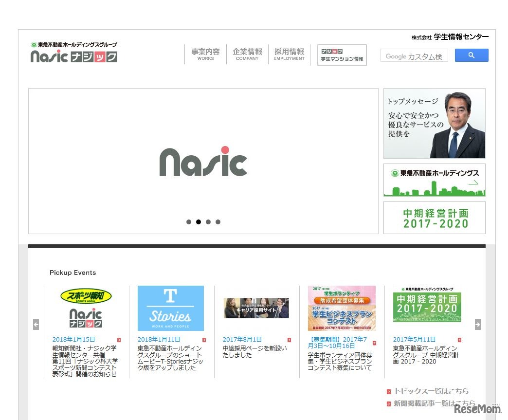Image resolution: width=508 pixels, height=420 pixels.
Task: Open the 2018年1月11日 date link
Action: pos(159,339)
